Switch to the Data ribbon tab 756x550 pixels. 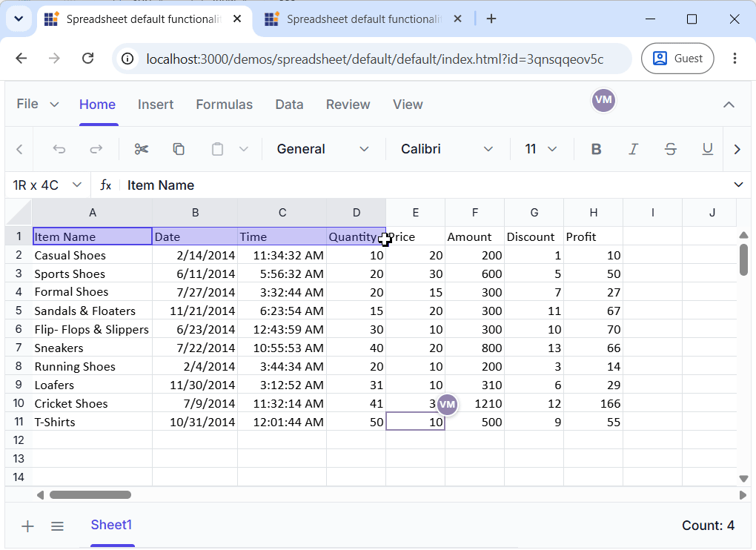pyautogui.click(x=289, y=105)
